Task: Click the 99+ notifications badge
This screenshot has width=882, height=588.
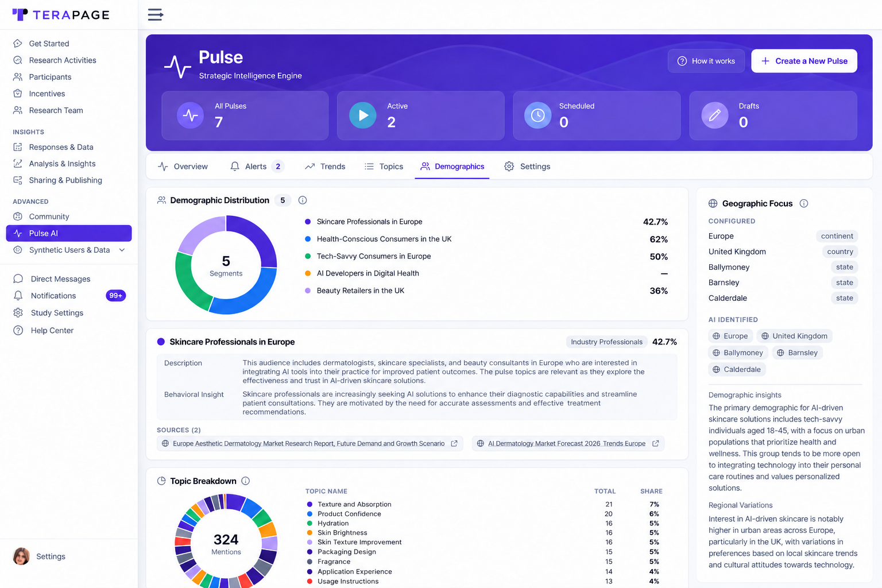Action: tap(116, 296)
